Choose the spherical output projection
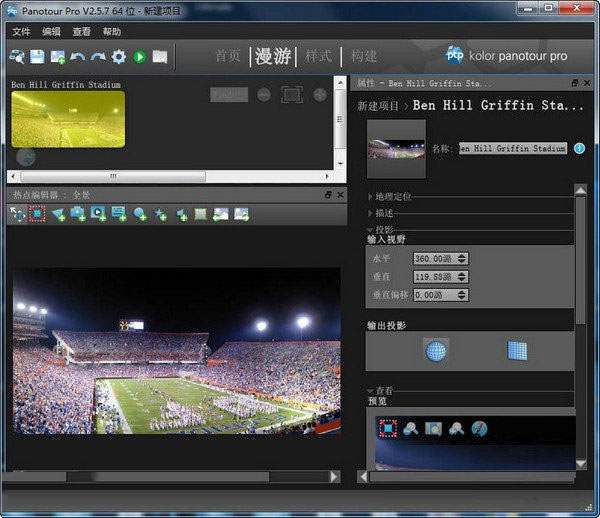 click(436, 350)
